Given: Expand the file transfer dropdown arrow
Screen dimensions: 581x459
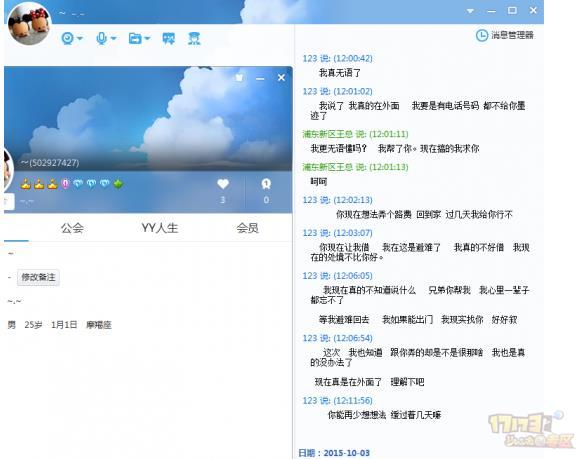Looking at the screenshot, I should [147, 38].
